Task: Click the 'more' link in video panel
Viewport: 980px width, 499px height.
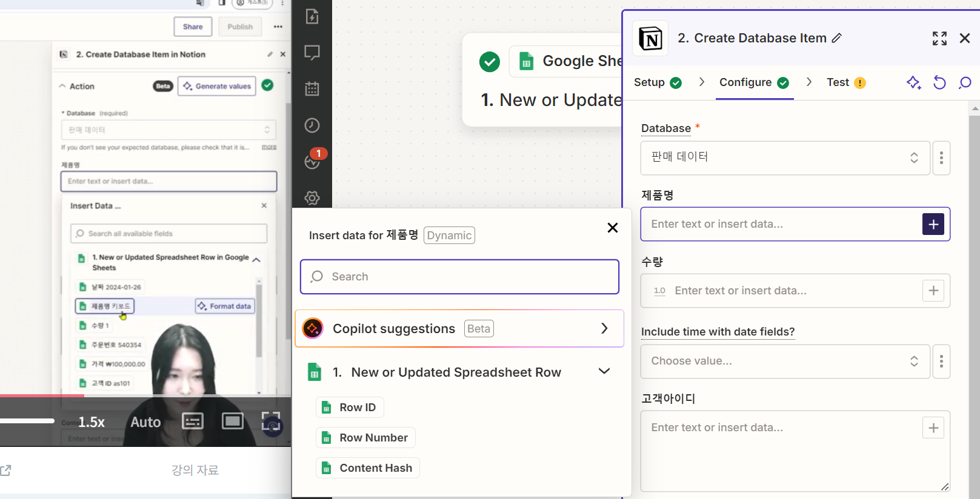Action: click(269, 147)
